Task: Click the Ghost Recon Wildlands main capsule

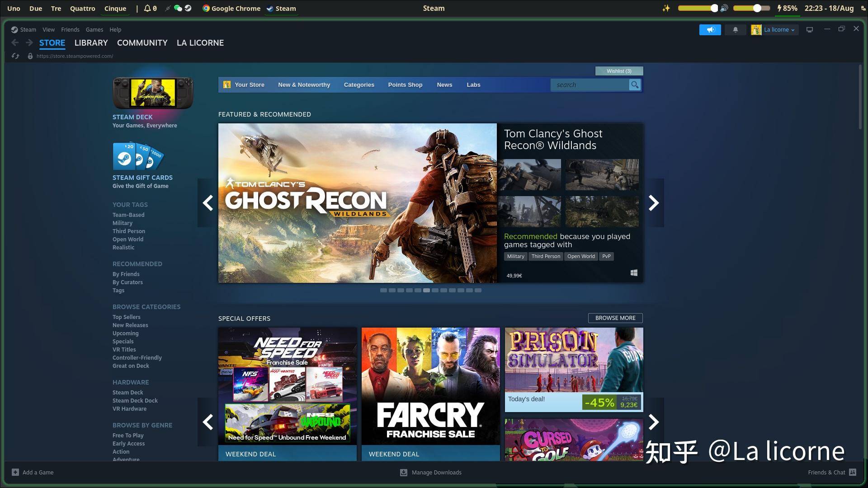Action: click(357, 203)
